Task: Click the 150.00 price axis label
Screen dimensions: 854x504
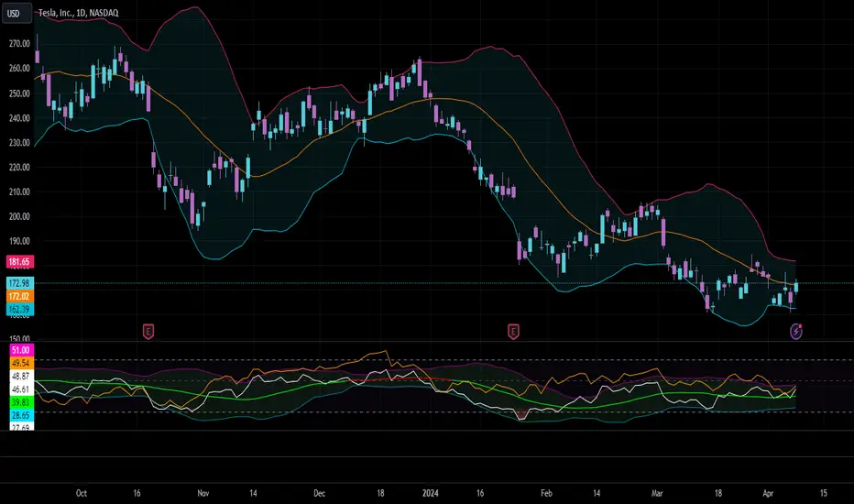Action: pyautogui.click(x=19, y=338)
